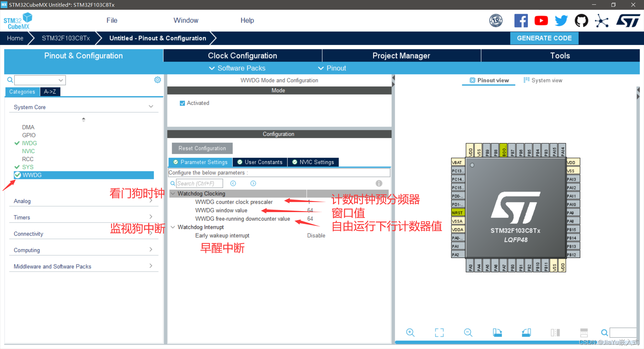Go to Home breadcrumb
This screenshot has height=349, width=644.
(x=15, y=38)
